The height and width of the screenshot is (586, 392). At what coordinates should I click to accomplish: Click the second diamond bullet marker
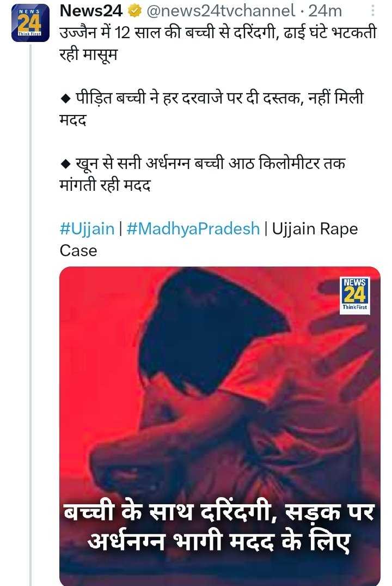[66, 164]
